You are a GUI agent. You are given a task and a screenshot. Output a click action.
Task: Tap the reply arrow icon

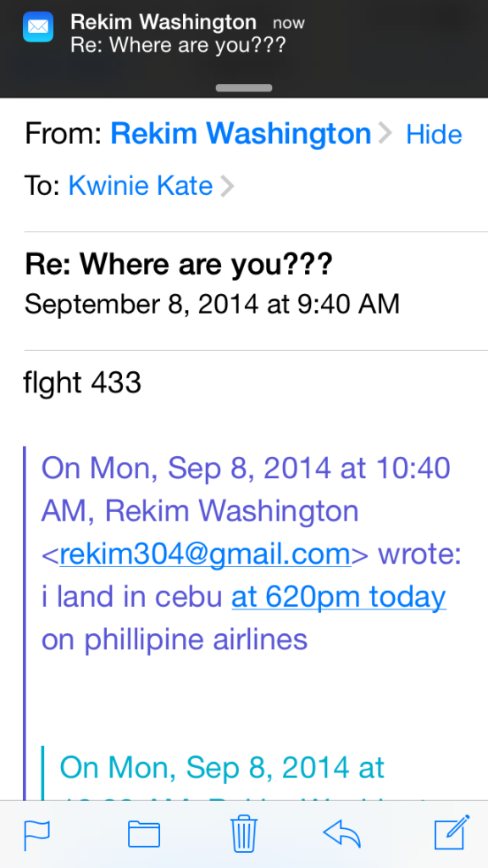pos(342,833)
